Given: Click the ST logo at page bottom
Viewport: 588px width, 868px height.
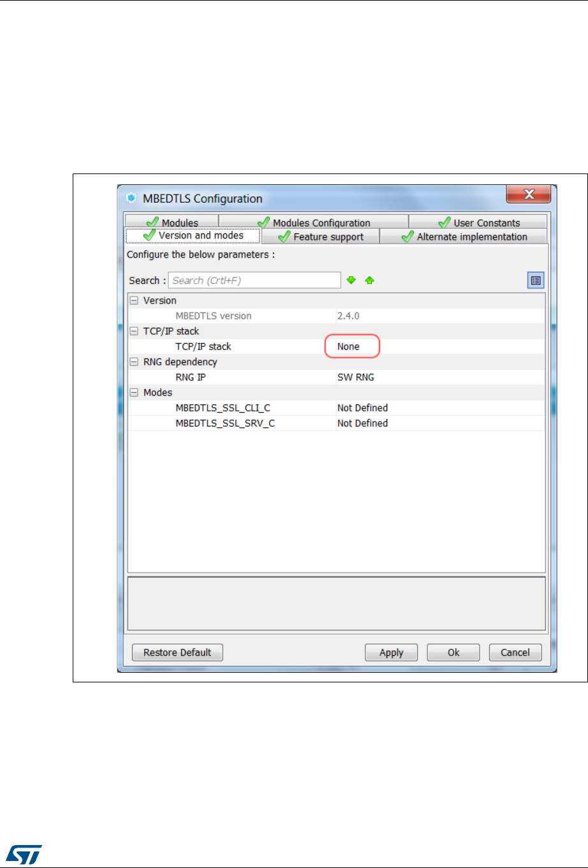Looking at the screenshot, I should point(26,855).
